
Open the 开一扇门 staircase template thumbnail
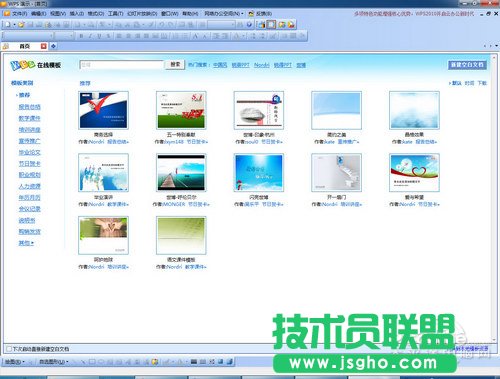click(x=336, y=173)
